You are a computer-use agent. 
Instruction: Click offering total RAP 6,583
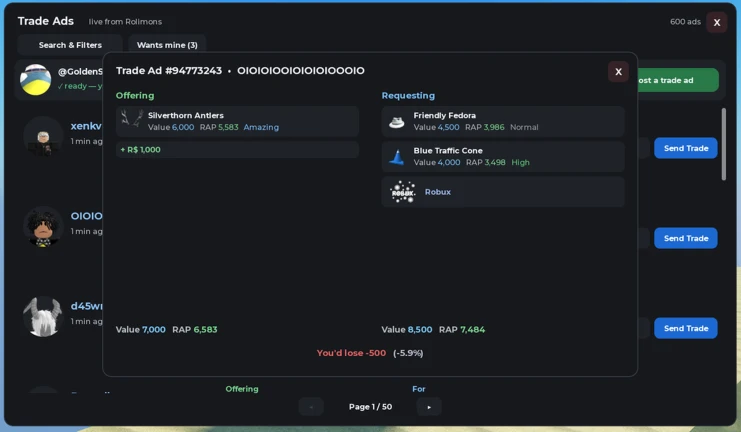point(195,329)
